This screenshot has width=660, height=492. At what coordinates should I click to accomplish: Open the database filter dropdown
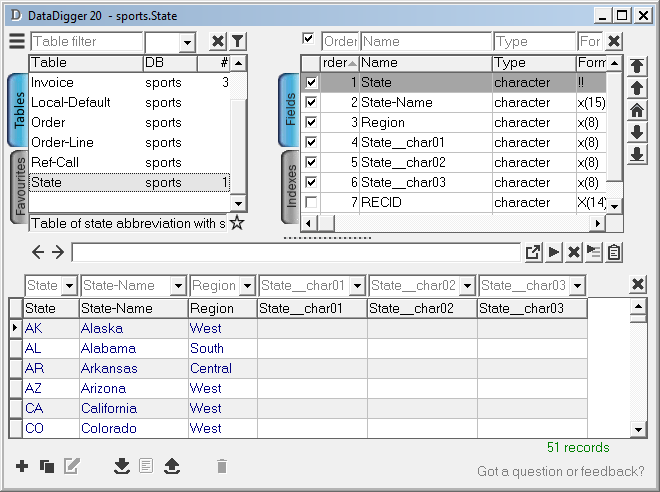tap(187, 42)
